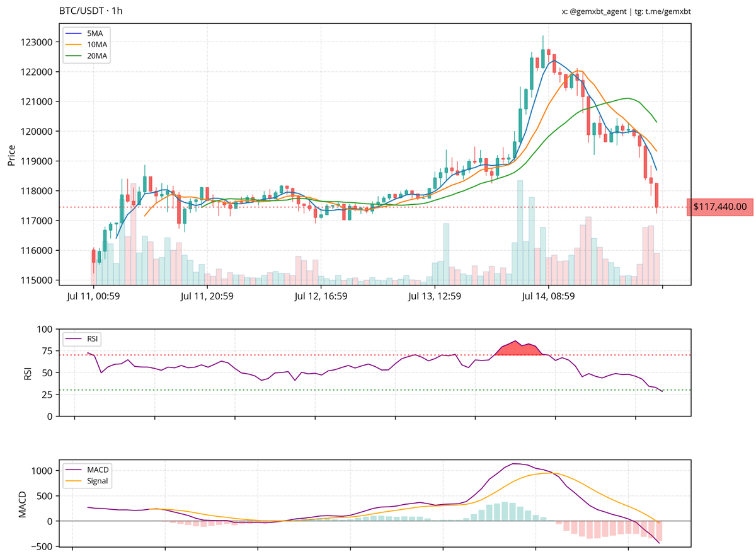Select the 20MA legend entry
The height and width of the screenshot is (559, 756).
(85, 56)
